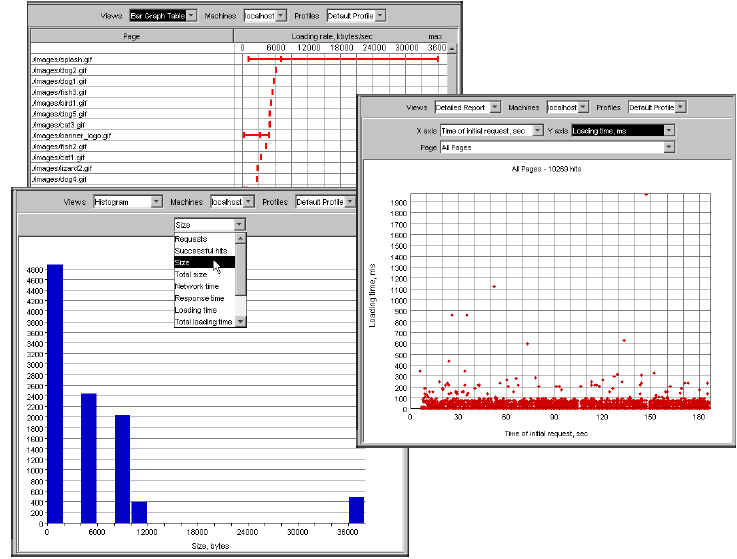The image size is (737, 559).
Task: Click 'Time of initial request, sec' axis label
Action: tap(546, 433)
